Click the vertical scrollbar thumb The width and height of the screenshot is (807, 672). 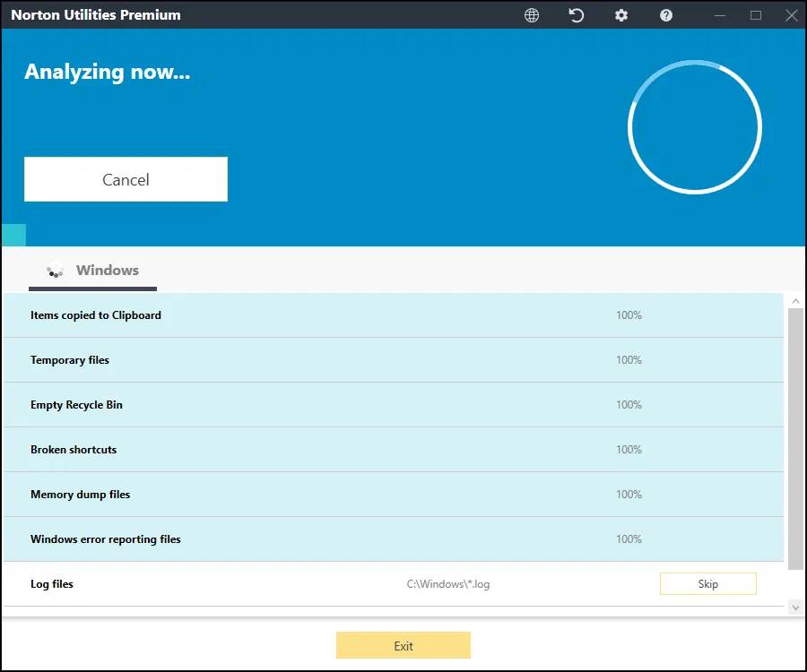(x=795, y=439)
